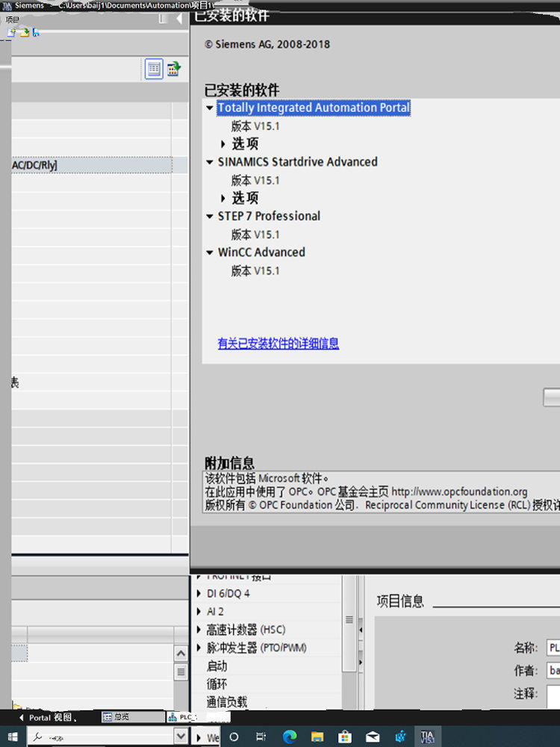Click the save project icon
Viewport: 560px width, 747px height.
pos(35,32)
